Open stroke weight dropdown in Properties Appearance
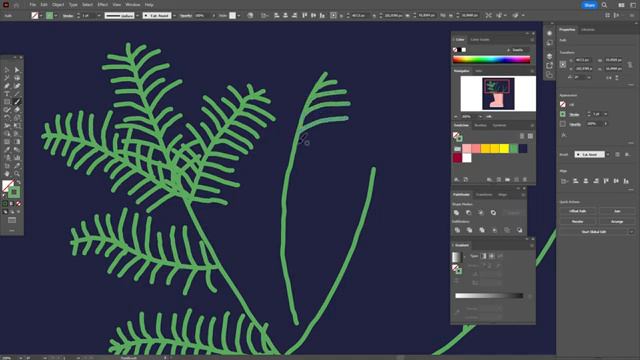This screenshot has width=640, height=360. coord(606,114)
